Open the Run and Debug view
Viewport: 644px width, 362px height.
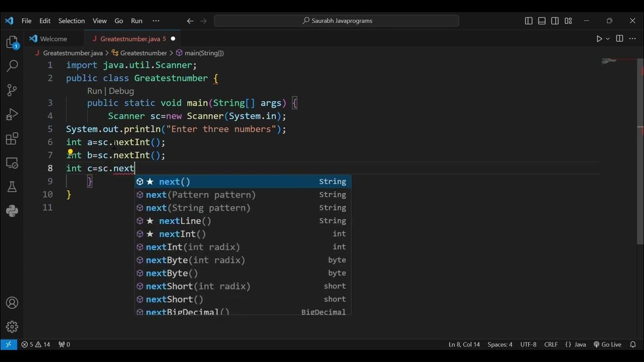pos(12,115)
